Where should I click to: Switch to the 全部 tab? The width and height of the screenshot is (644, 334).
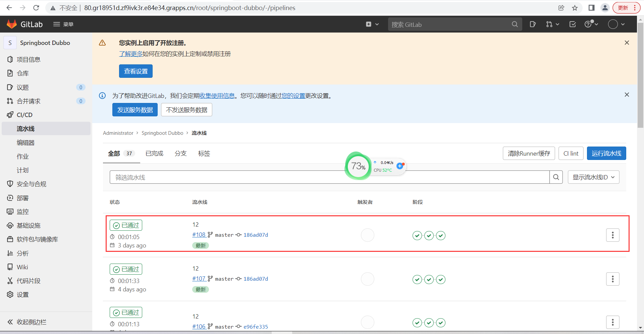point(121,153)
